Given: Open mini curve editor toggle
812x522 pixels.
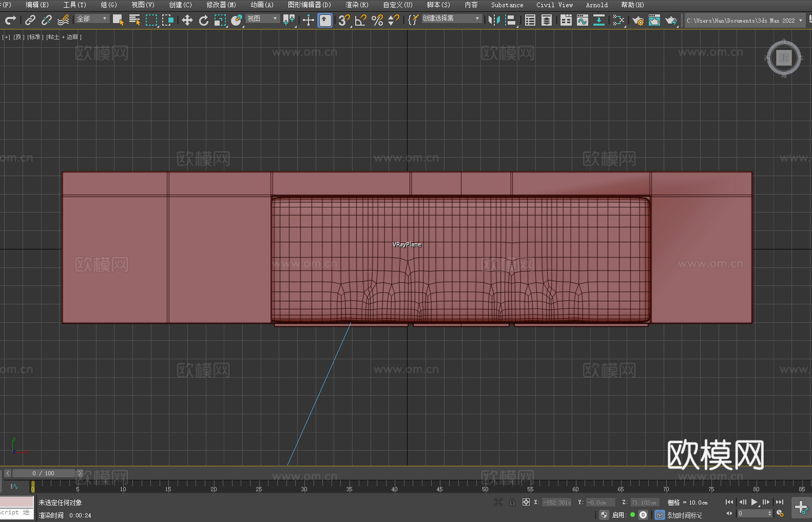Looking at the screenshot, I should click(x=14, y=486).
